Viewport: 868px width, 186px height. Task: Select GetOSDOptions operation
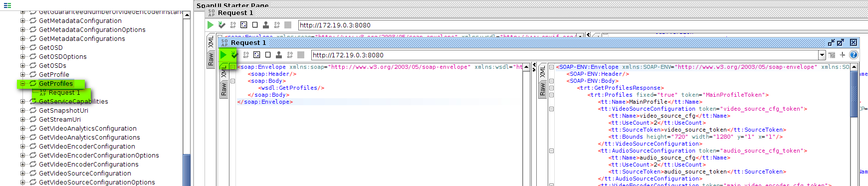pos(63,57)
